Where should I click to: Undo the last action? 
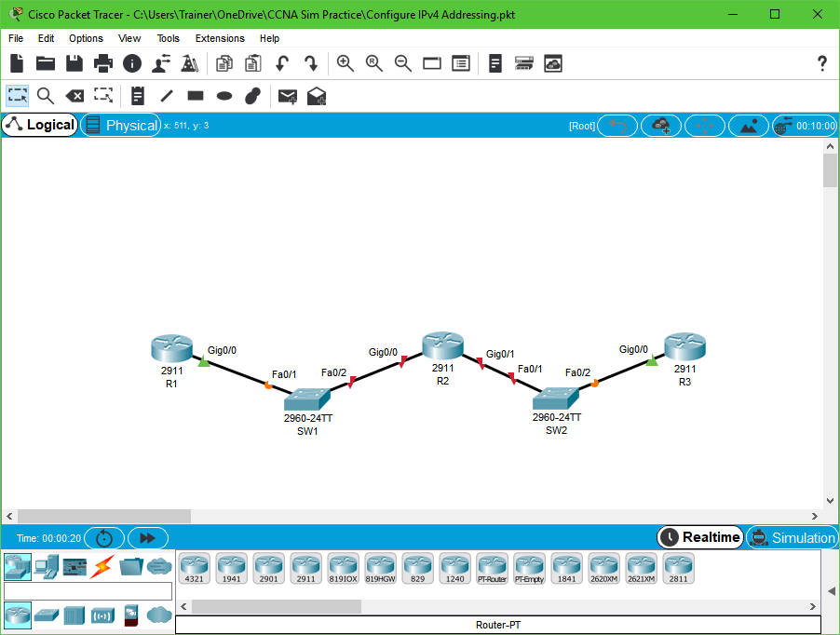[282, 63]
